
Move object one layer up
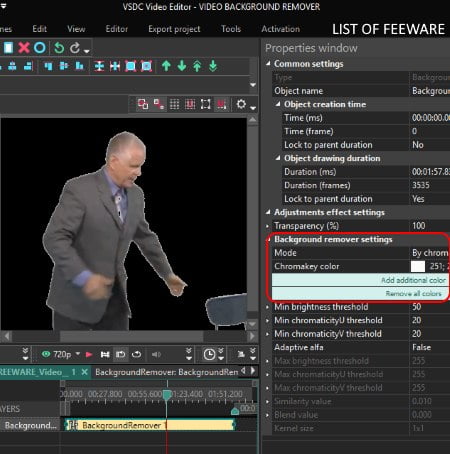[x=166, y=66]
